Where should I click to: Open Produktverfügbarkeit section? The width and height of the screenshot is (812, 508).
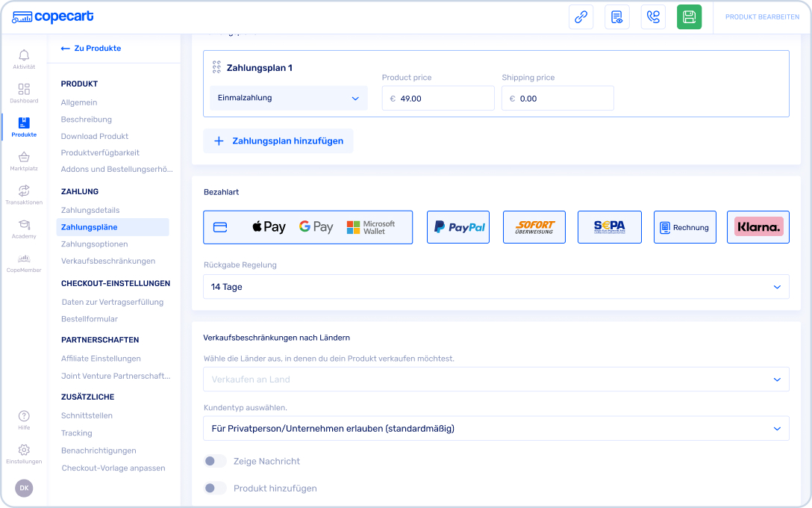(x=101, y=153)
